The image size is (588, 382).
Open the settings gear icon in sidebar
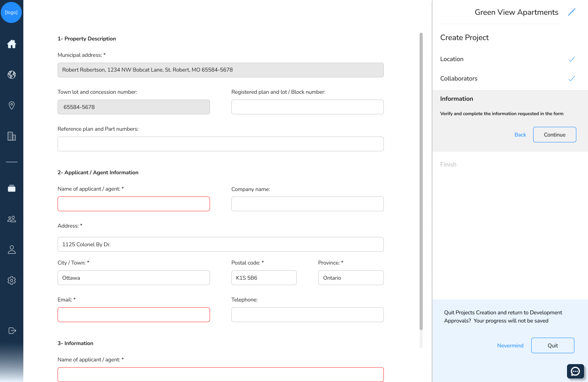(12, 280)
